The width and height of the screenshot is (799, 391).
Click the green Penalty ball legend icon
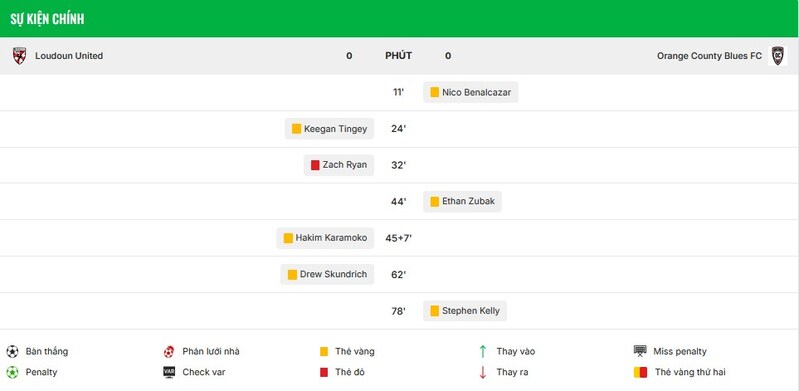pyautogui.click(x=12, y=372)
